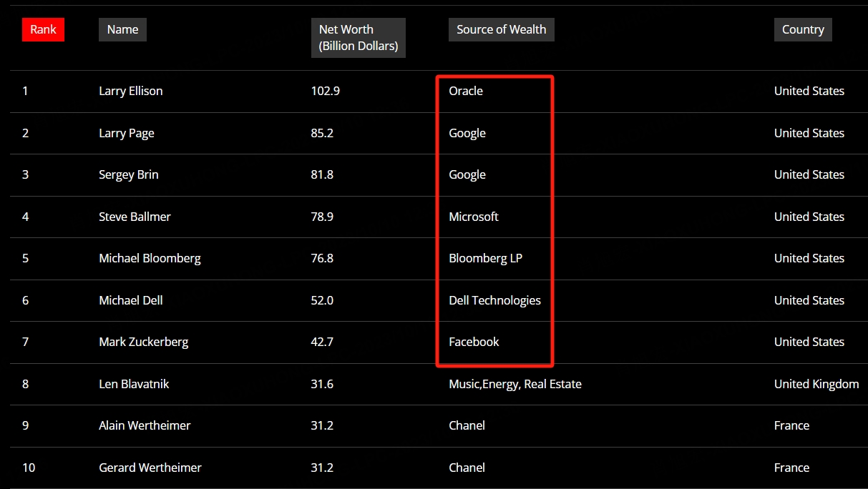The height and width of the screenshot is (489, 868).
Task: Click United States in Mark Zuckerberg's row
Action: pyautogui.click(x=809, y=342)
